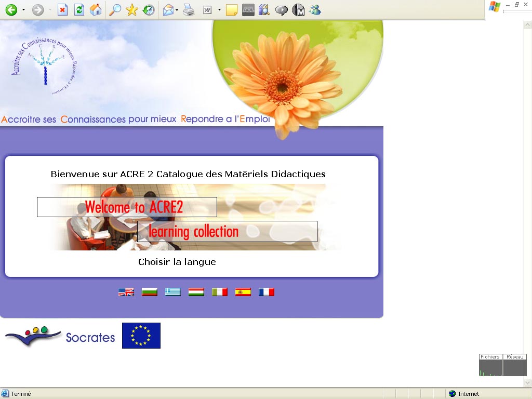Open the Messenger people icon

coord(315,10)
